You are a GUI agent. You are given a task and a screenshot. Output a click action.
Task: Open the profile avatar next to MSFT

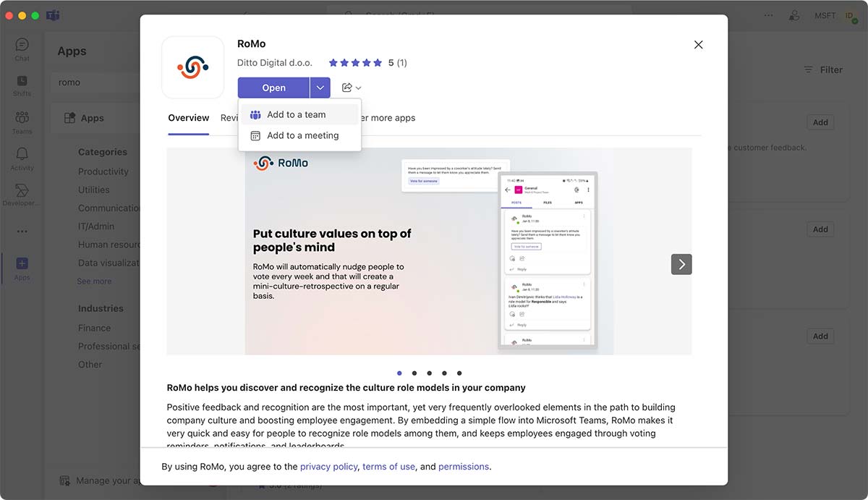850,15
